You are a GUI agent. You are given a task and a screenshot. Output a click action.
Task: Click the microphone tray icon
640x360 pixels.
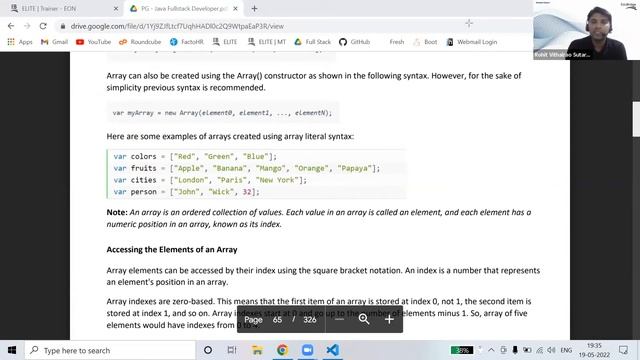click(x=515, y=350)
